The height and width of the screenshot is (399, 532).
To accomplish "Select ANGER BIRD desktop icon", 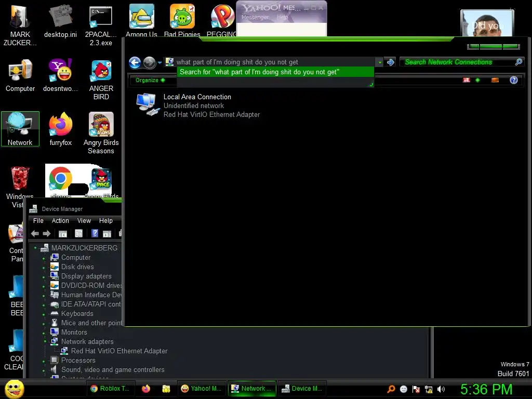I will point(101,79).
